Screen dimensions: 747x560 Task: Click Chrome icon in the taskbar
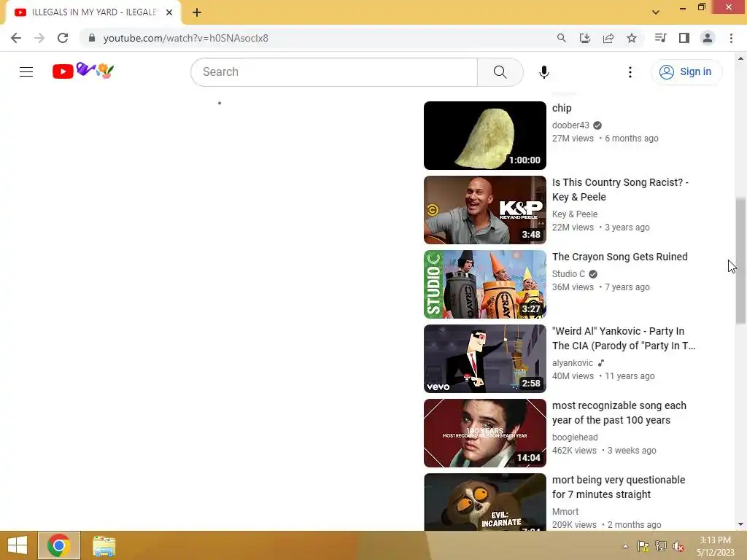(59, 545)
